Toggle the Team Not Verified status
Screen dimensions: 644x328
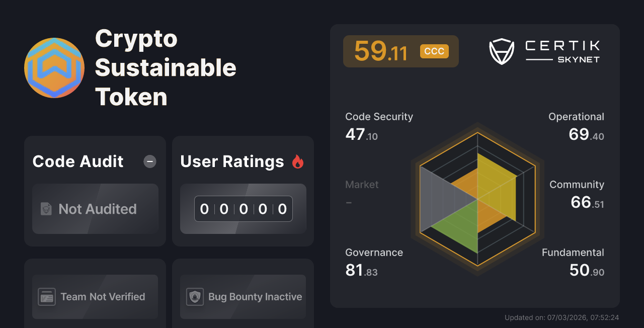point(95,297)
